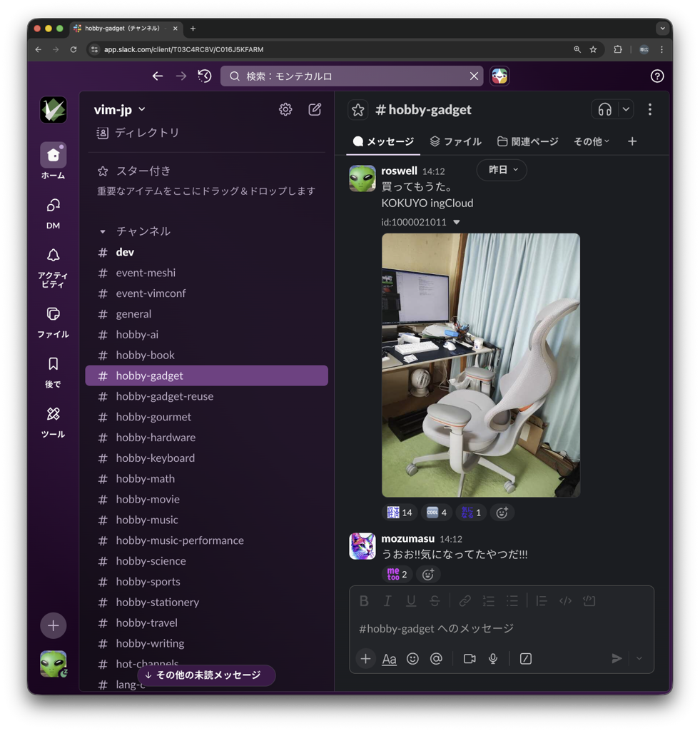
Task: Open the posted chair photo thumbnail
Action: point(480,365)
